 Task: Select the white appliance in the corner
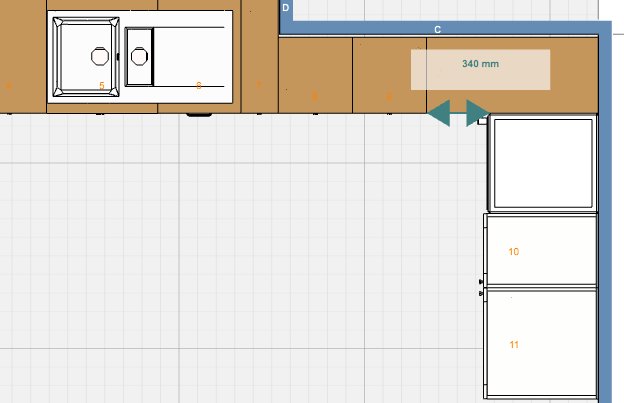coord(543,163)
